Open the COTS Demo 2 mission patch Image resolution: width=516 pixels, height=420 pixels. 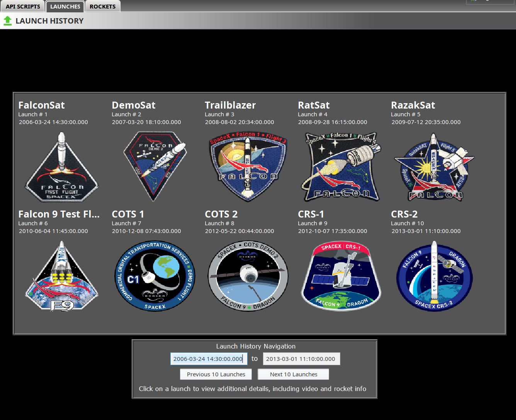click(248, 276)
